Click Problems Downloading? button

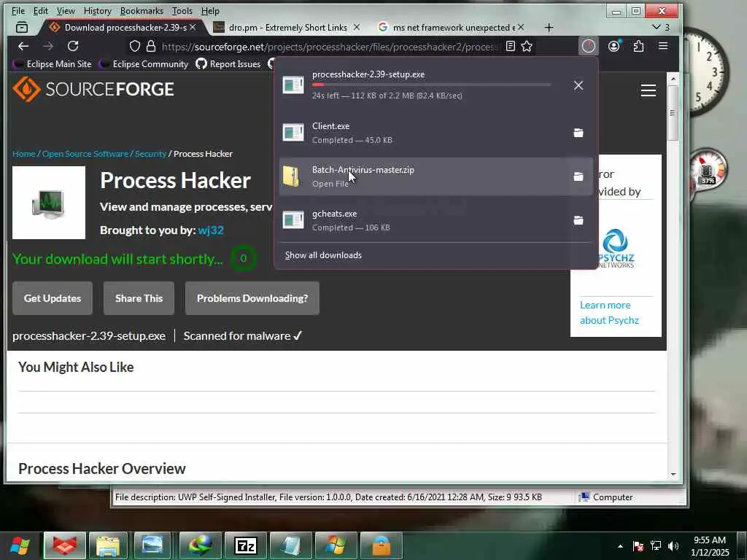[252, 298]
